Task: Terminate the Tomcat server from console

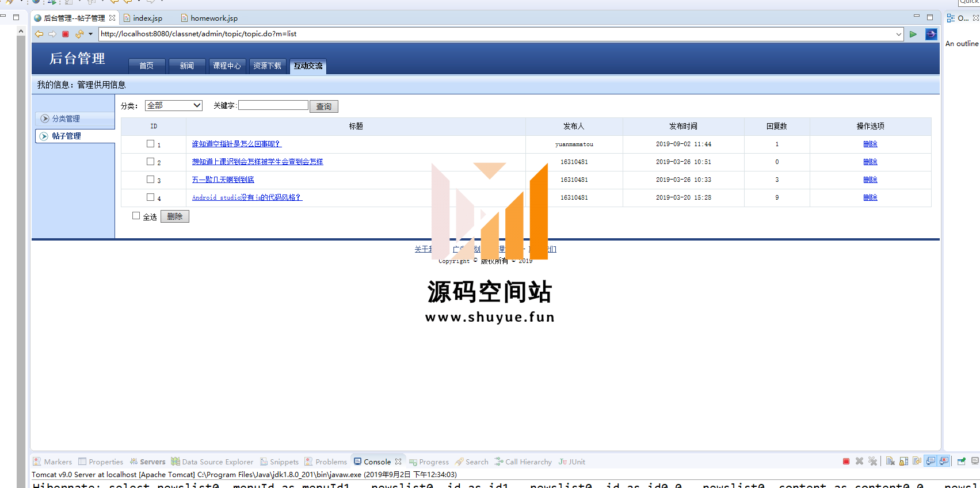Action: (x=846, y=461)
